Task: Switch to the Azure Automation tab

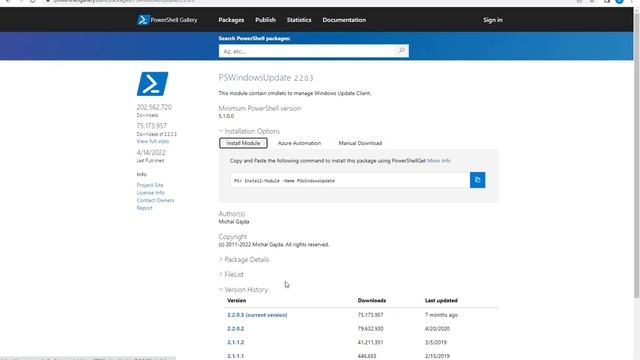Action: click(x=299, y=143)
